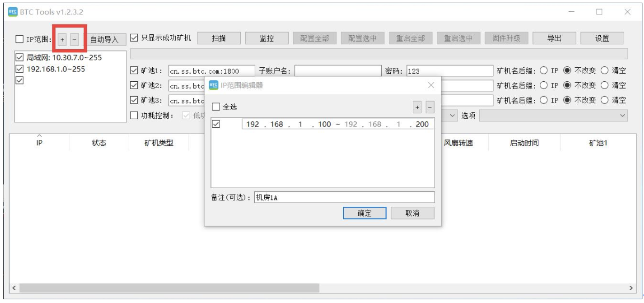Click 取消 to cancel the dialog
Screen dimensions: 644x303
412,213
